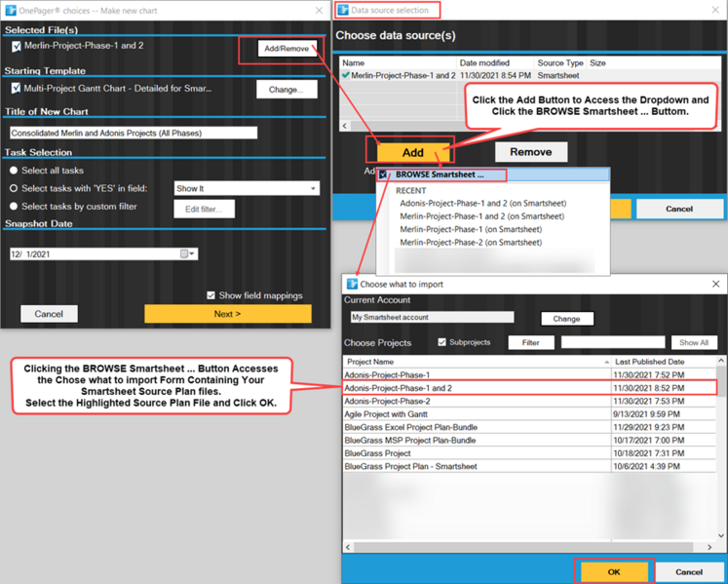The image size is (728, 584).
Task: Click the Last Published Date column header
Action: click(664, 362)
